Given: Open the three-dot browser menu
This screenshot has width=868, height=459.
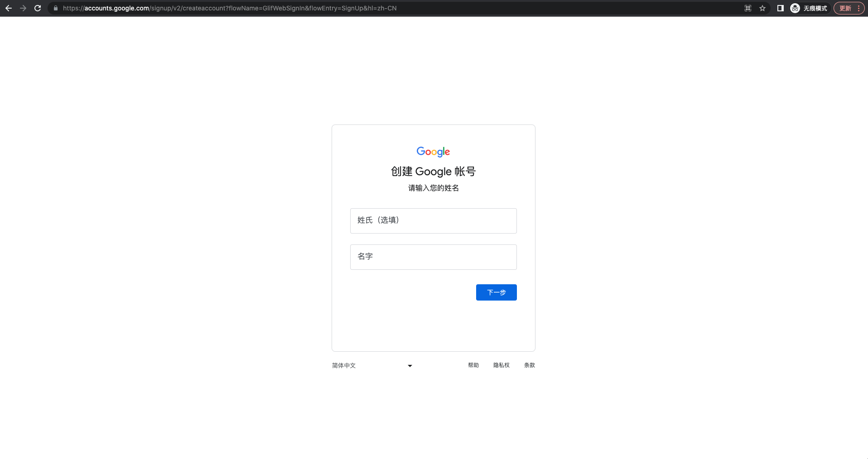Looking at the screenshot, I should click(x=859, y=8).
